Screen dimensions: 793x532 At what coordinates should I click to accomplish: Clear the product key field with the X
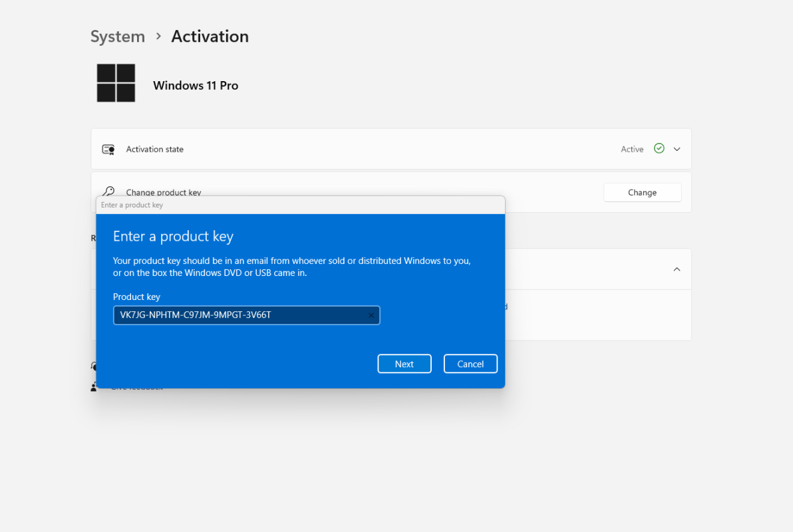pyautogui.click(x=371, y=315)
